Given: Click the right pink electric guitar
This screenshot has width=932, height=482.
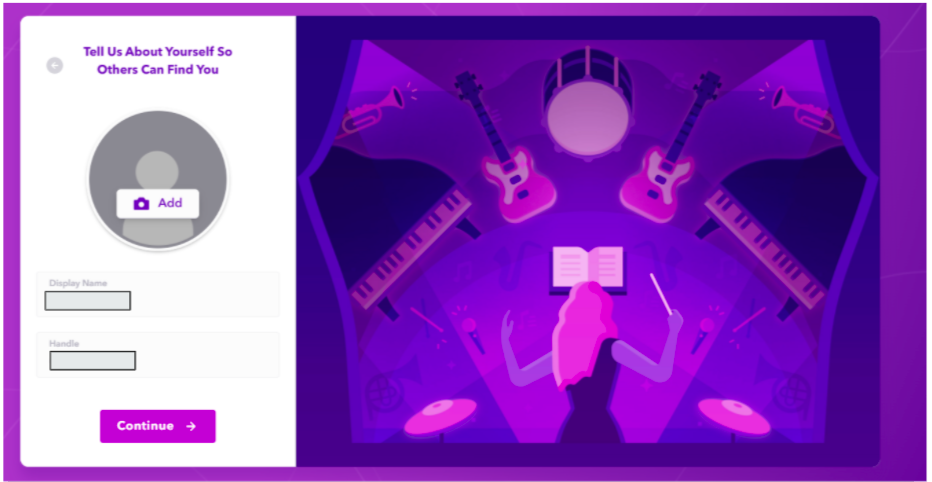Looking at the screenshot, I should pyautogui.click(x=671, y=147).
